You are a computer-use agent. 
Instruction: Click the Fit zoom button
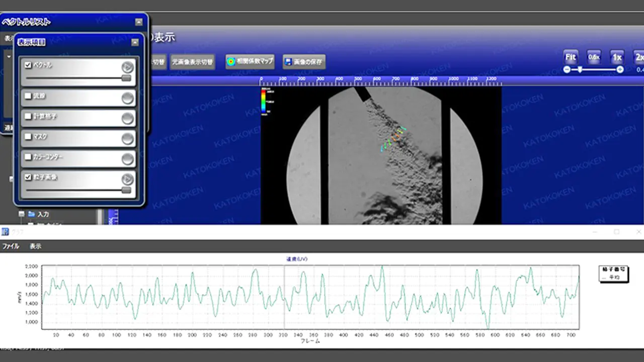pyautogui.click(x=571, y=57)
